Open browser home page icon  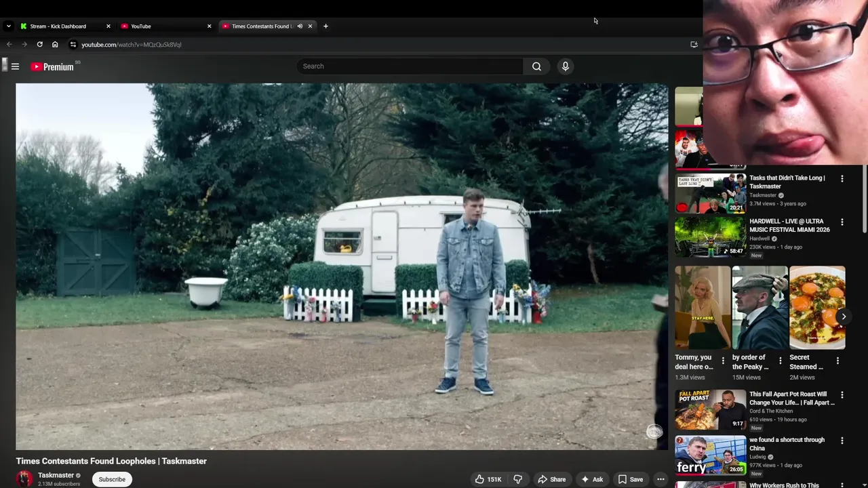click(55, 44)
